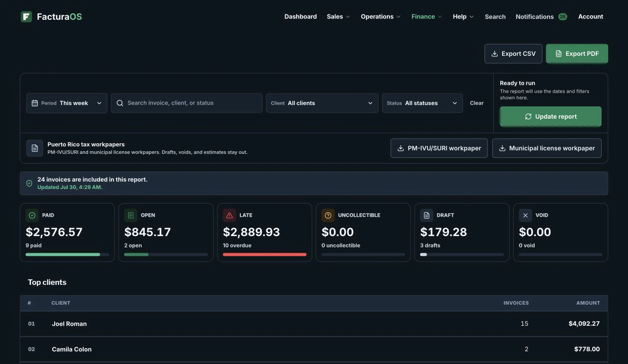Click the Paid checkmark circle icon
This screenshot has width=628, height=364.
click(32, 215)
